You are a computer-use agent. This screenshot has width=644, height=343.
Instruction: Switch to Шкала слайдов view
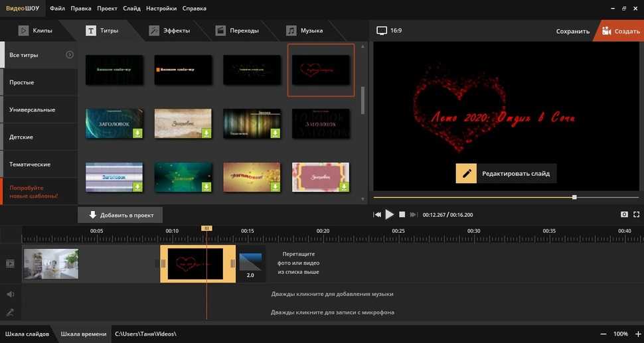(27, 334)
